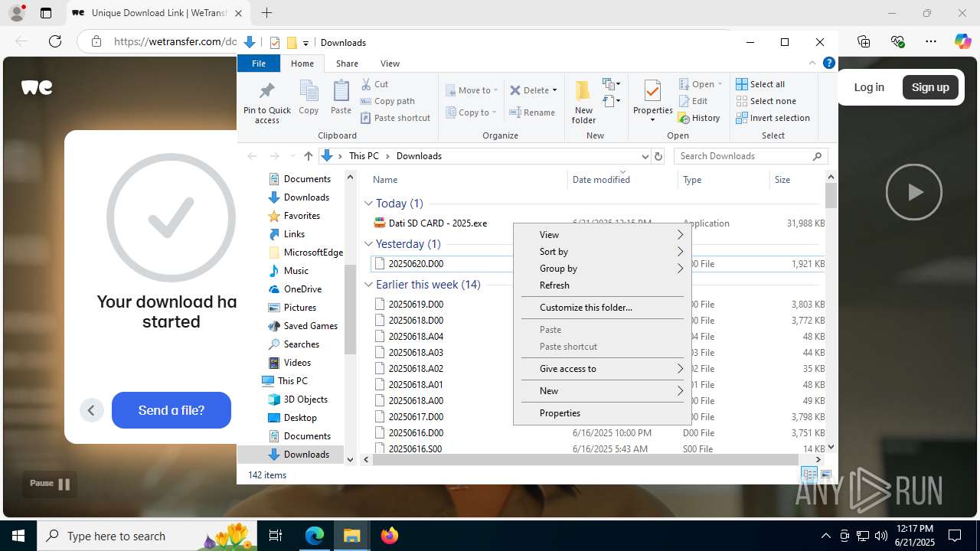This screenshot has height=551, width=980.
Task: Click the Rename ribbon button
Action: coord(533,112)
